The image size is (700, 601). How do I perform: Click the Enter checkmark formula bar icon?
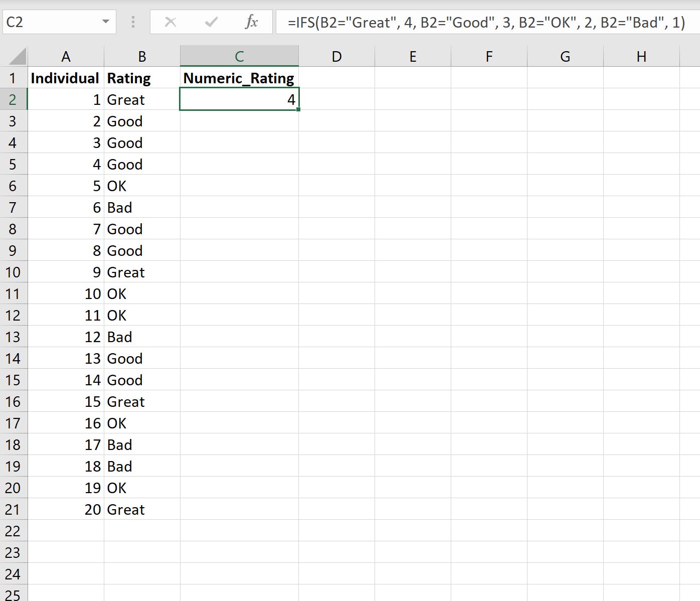[x=211, y=22]
